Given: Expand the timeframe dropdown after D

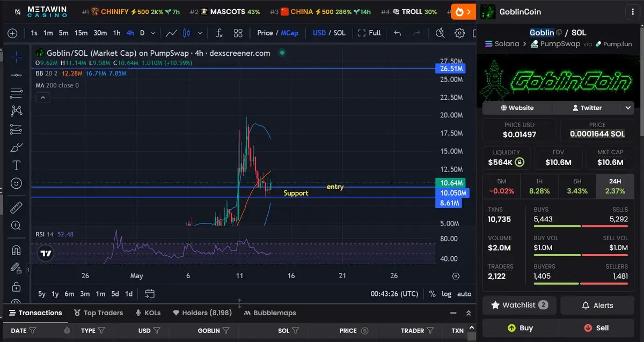Looking at the screenshot, I should (153, 33).
